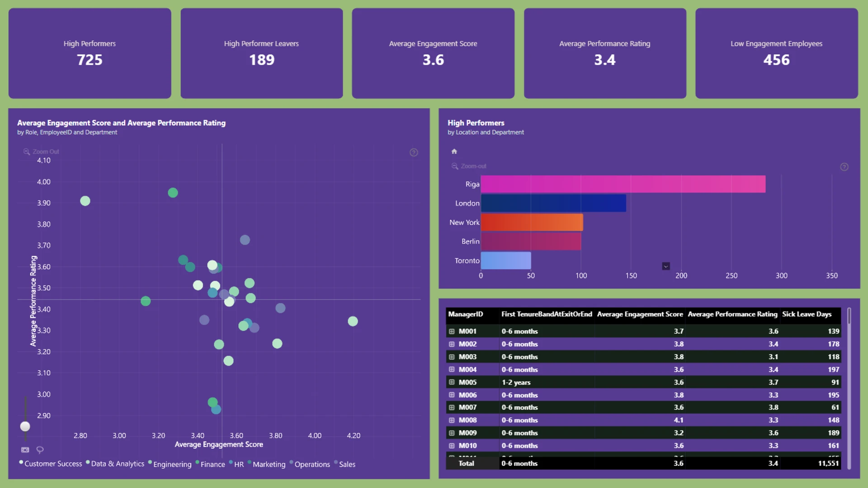Image resolution: width=868 pixels, height=488 pixels.
Task: Click the leftmost scatter point near 2.80 engagement
Action: (85, 201)
